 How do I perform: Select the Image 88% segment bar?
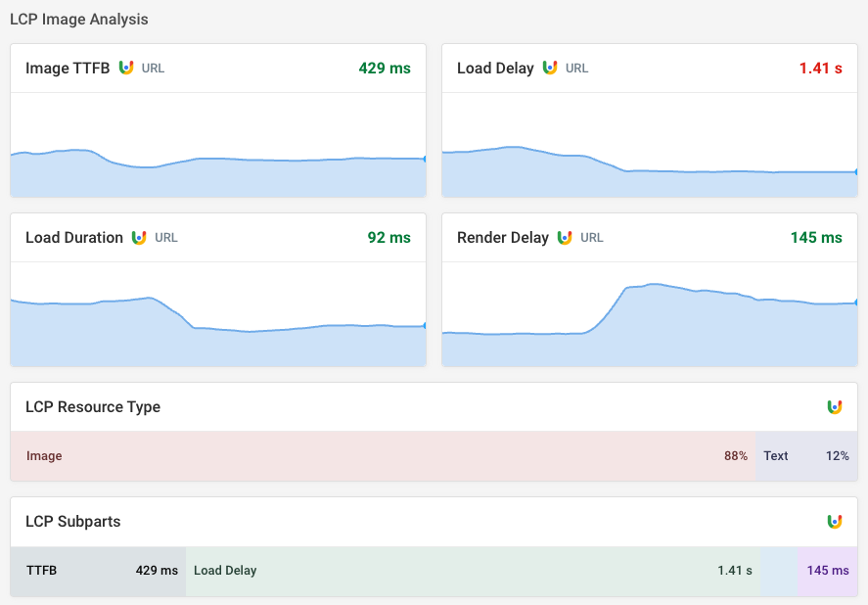[382, 456]
